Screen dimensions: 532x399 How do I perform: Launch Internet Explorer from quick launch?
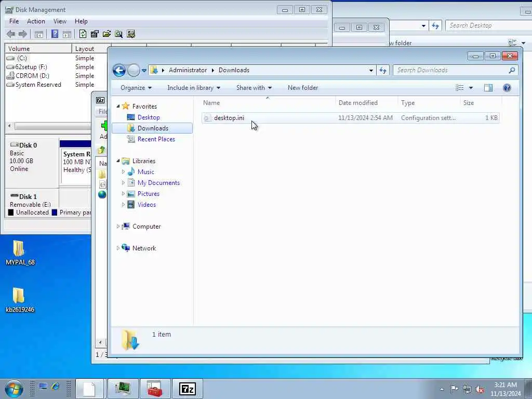click(55, 387)
